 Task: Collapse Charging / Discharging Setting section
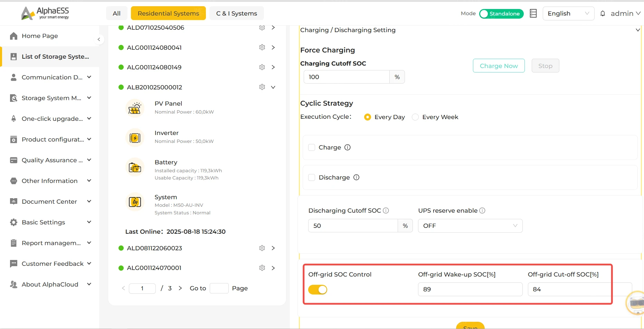pyautogui.click(x=638, y=30)
